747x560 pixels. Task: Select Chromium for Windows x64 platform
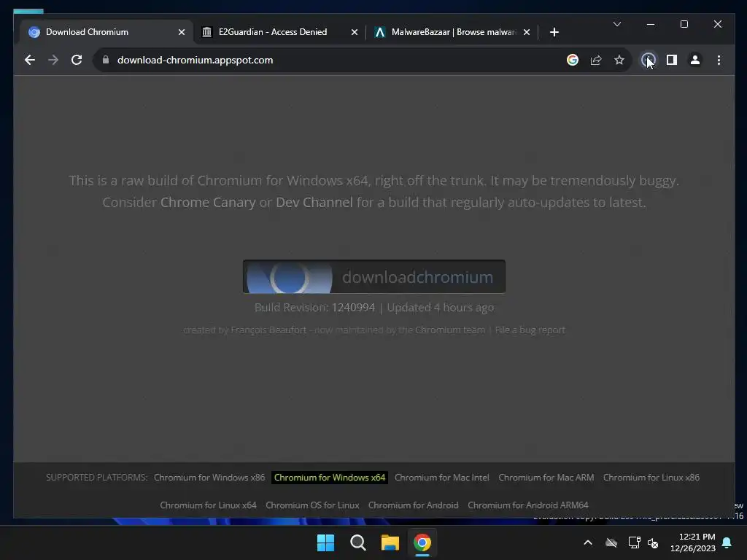(x=330, y=478)
